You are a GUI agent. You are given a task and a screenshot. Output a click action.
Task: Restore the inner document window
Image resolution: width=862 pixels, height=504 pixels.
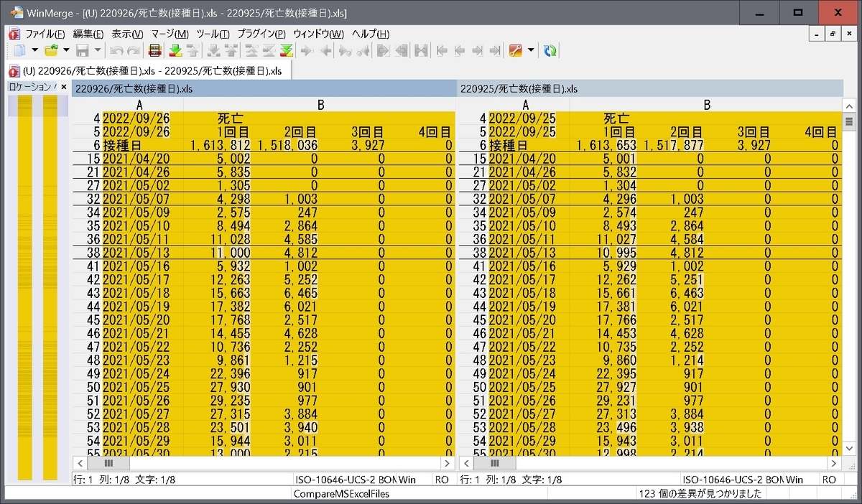pyautogui.click(x=833, y=34)
